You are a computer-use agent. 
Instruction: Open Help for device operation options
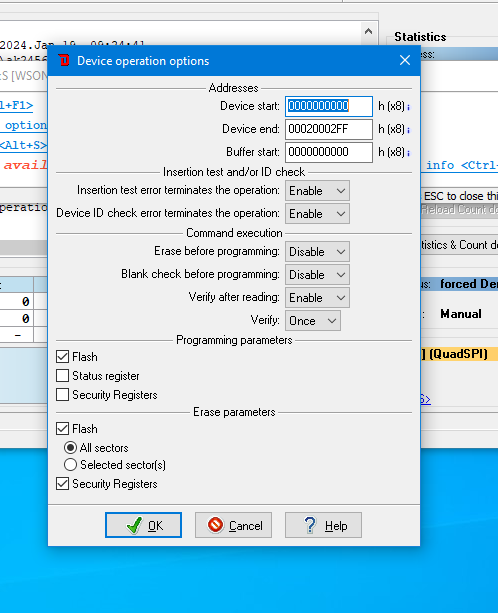coord(323,525)
